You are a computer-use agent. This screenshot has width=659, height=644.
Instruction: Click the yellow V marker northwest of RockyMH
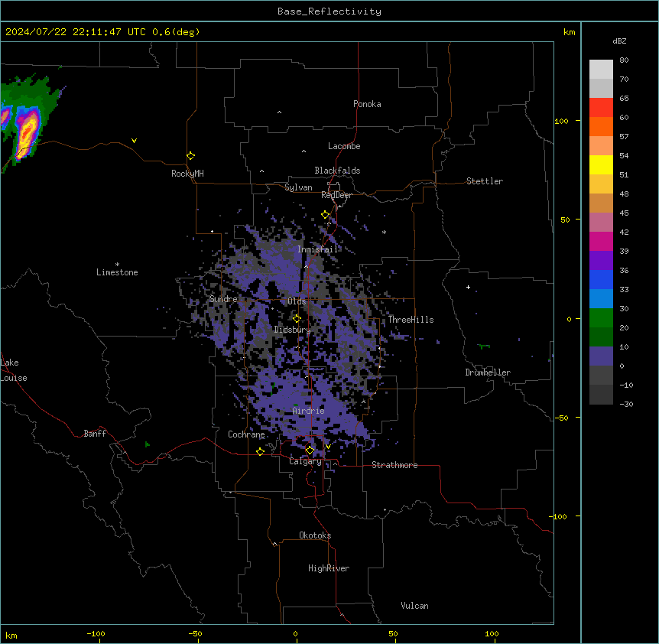134,141
